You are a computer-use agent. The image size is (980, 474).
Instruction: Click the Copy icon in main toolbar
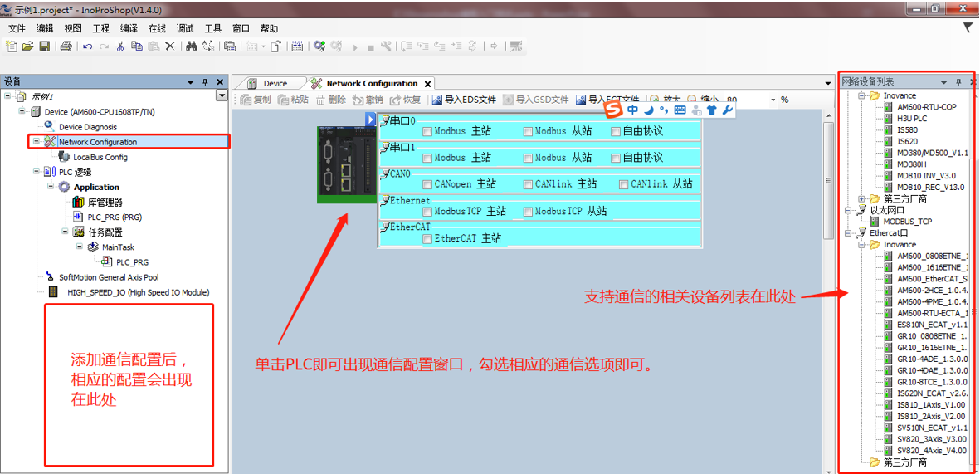(x=136, y=46)
